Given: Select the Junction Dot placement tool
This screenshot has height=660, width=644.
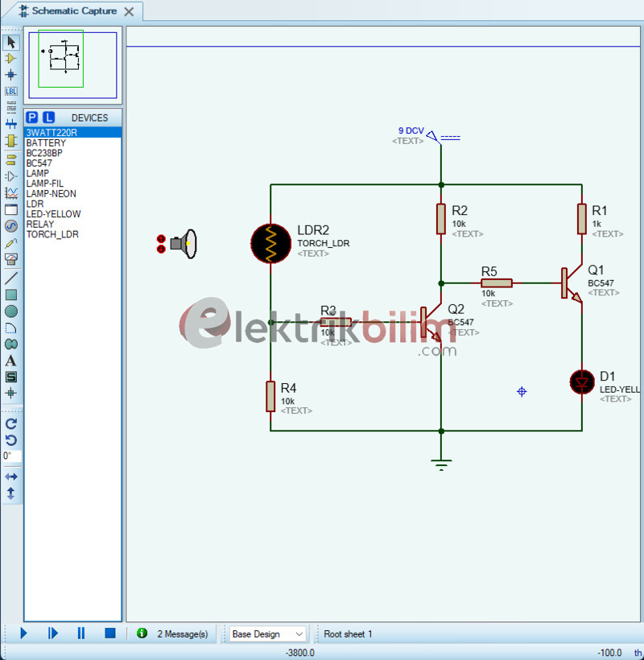Looking at the screenshot, I should [x=10, y=74].
